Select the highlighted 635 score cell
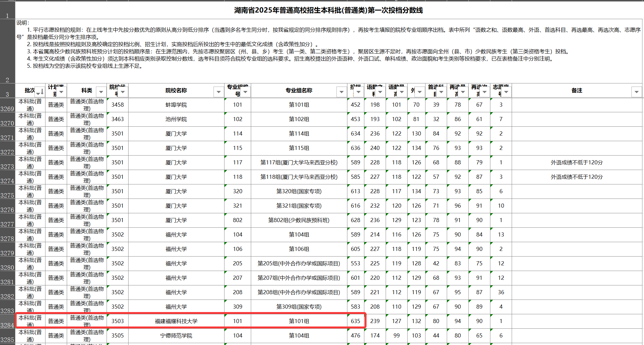Viewport: 644px width, 345px height. (355, 321)
